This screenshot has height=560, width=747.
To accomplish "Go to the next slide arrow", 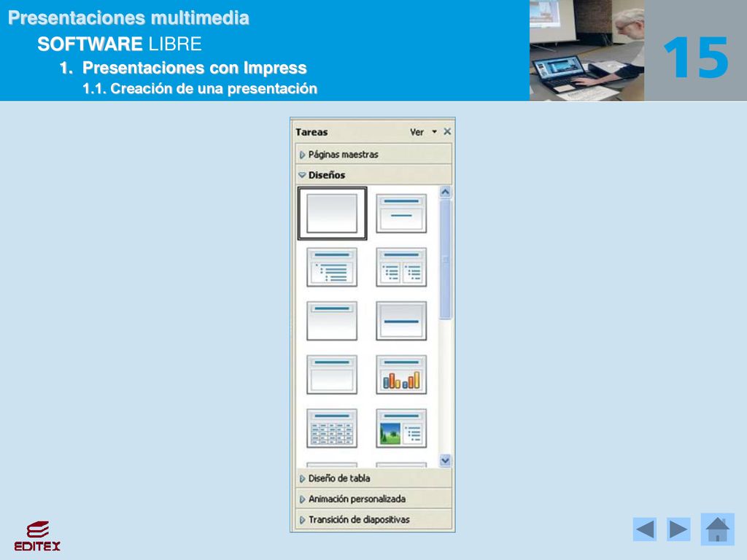I will pos(678,529).
